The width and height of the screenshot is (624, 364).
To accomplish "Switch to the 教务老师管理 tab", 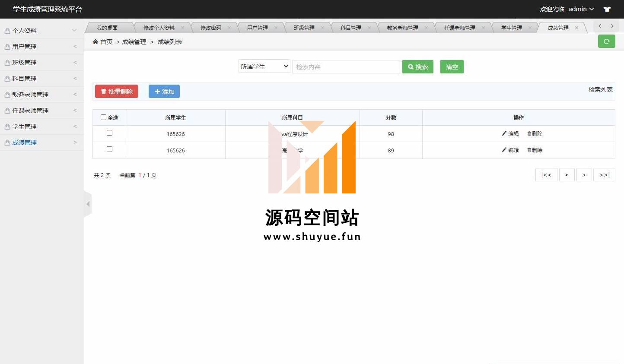I will (403, 28).
